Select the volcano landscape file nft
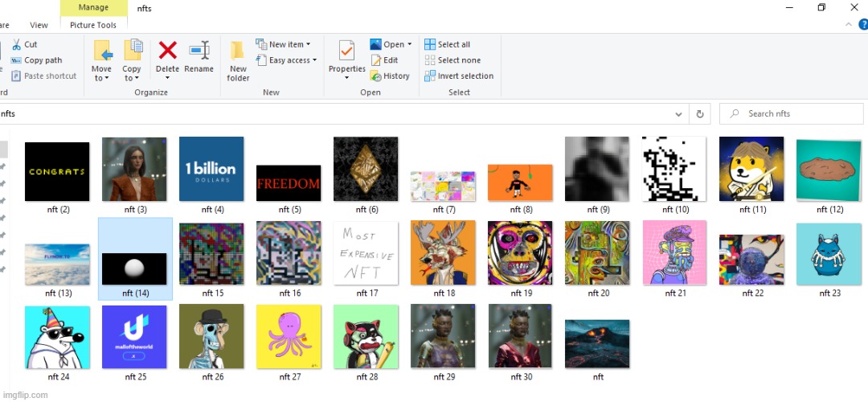 (596, 344)
